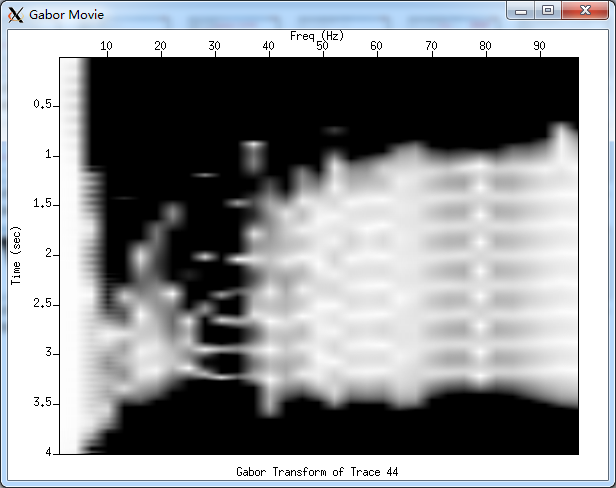Click the 2.5 sec time tick label

point(42,303)
